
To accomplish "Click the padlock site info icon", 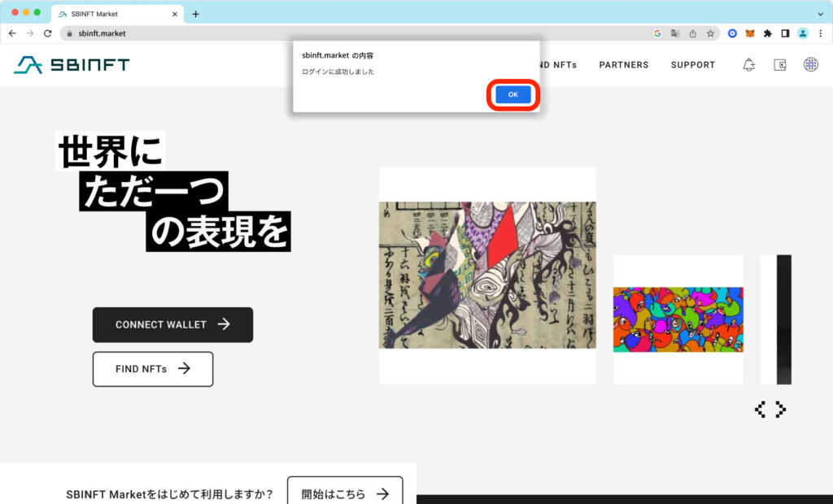I will click(x=69, y=33).
